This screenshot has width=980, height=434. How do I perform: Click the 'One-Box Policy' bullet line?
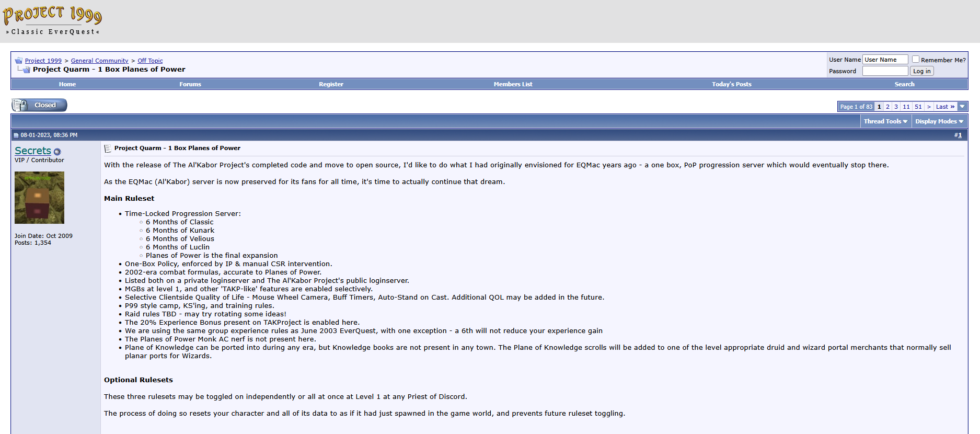(228, 264)
